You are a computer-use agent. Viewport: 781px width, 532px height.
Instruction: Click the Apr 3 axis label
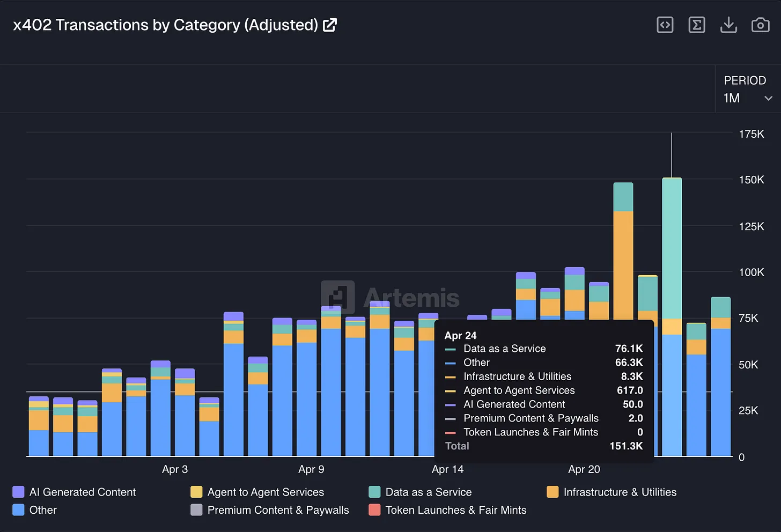click(175, 469)
